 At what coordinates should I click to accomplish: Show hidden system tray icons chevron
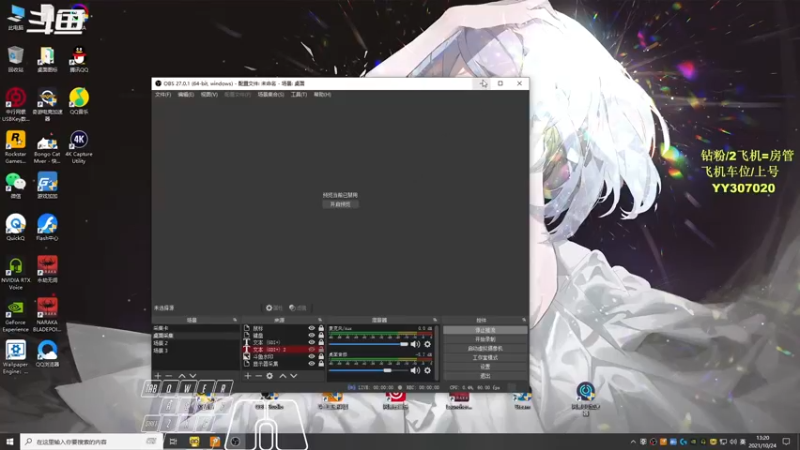(633, 442)
